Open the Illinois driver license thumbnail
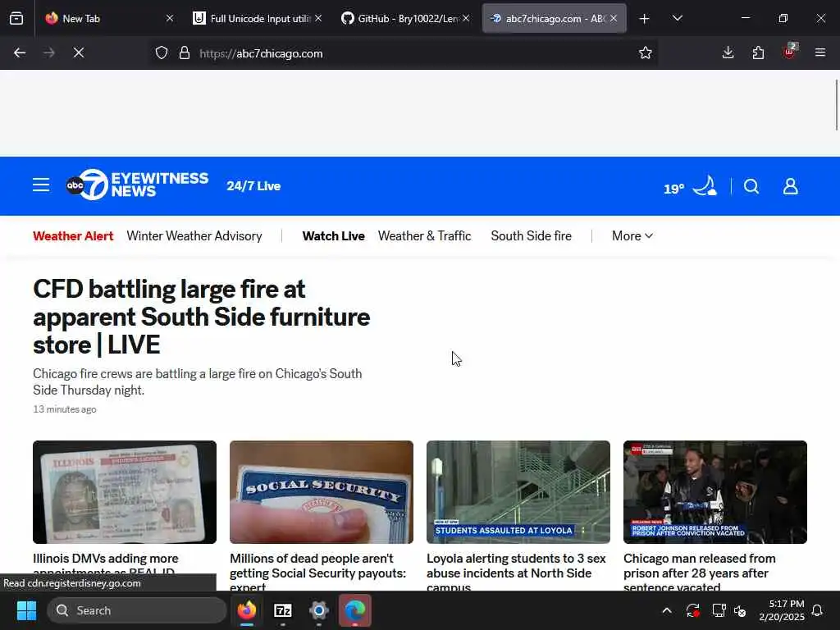This screenshot has height=630, width=840. pyautogui.click(x=125, y=492)
